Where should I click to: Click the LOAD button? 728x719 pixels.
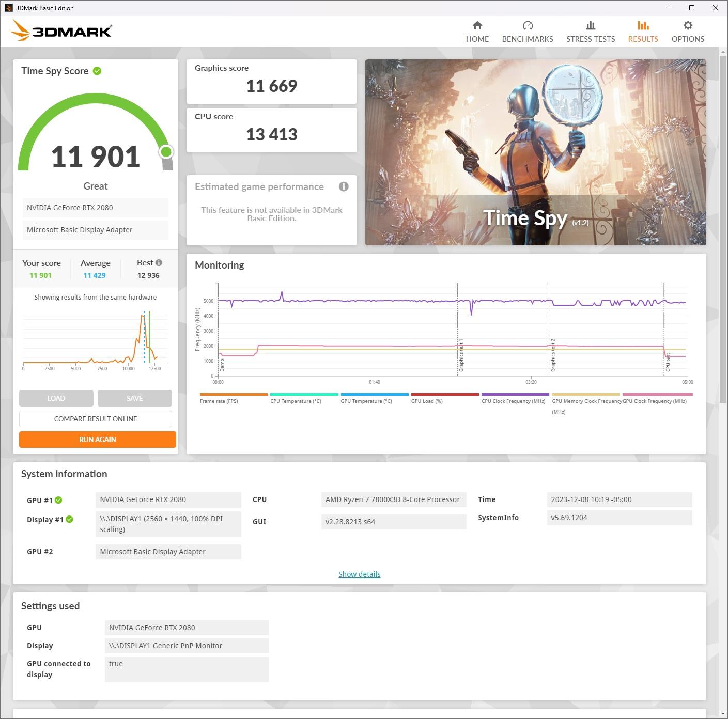pyautogui.click(x=56, y=398)
